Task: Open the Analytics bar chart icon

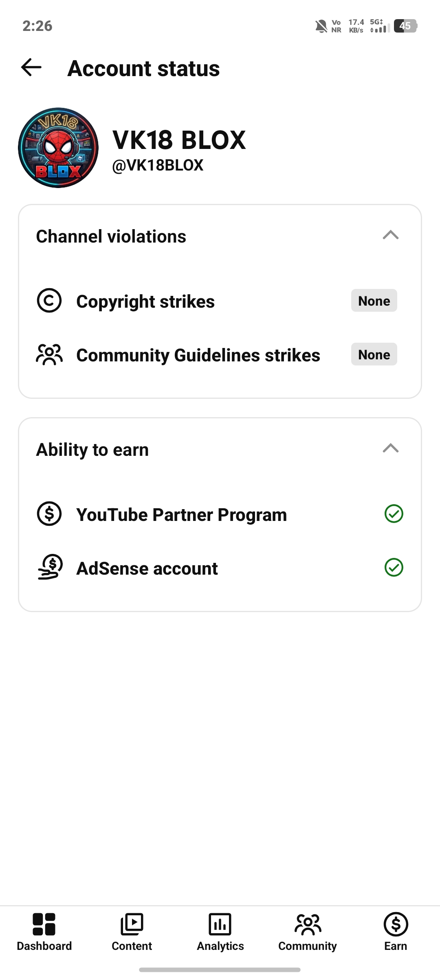Action: pos(220,924)
